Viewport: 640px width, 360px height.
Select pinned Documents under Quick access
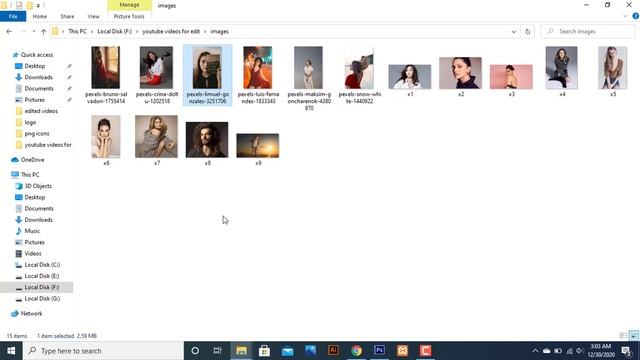[x=39, y=89]
